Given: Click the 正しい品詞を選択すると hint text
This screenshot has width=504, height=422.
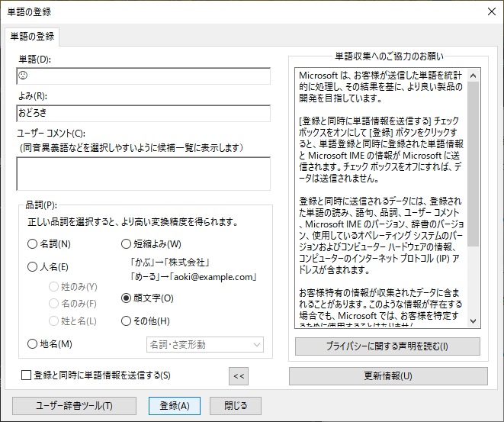Looking at the screenshot, I should 133,222.
